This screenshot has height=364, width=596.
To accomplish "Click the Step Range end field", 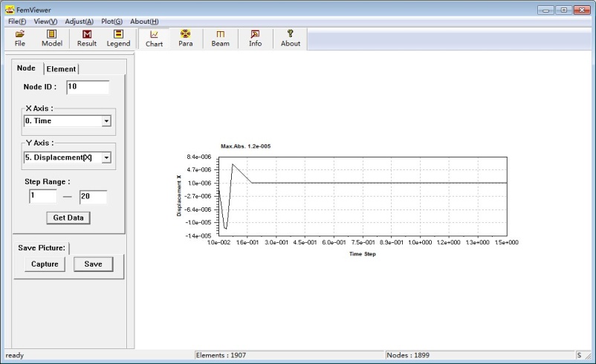I will tap(93, 196).
